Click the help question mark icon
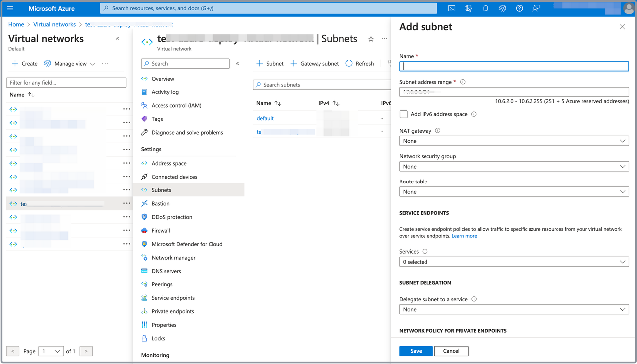The image size is (637, 364). point(519,8)
